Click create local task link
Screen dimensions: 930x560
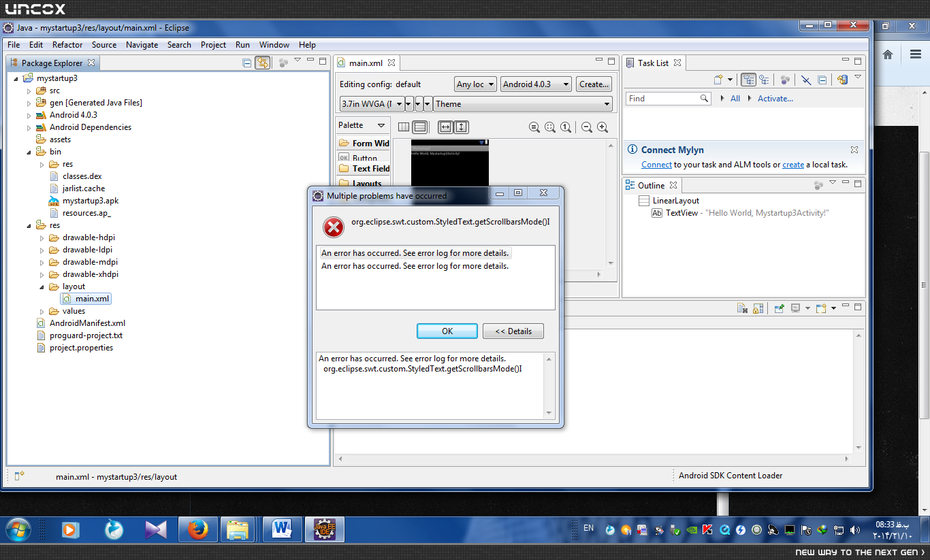793,165
